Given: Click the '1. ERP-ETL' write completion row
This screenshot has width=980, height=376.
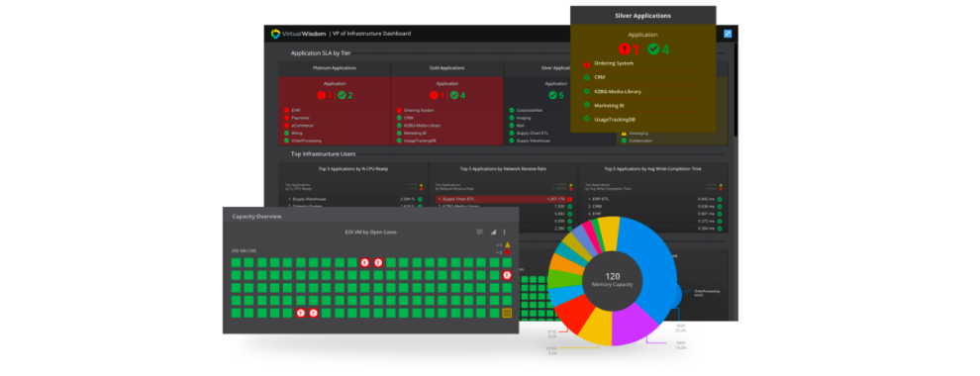Looking at the screenshot, I should tap(653, 199).
